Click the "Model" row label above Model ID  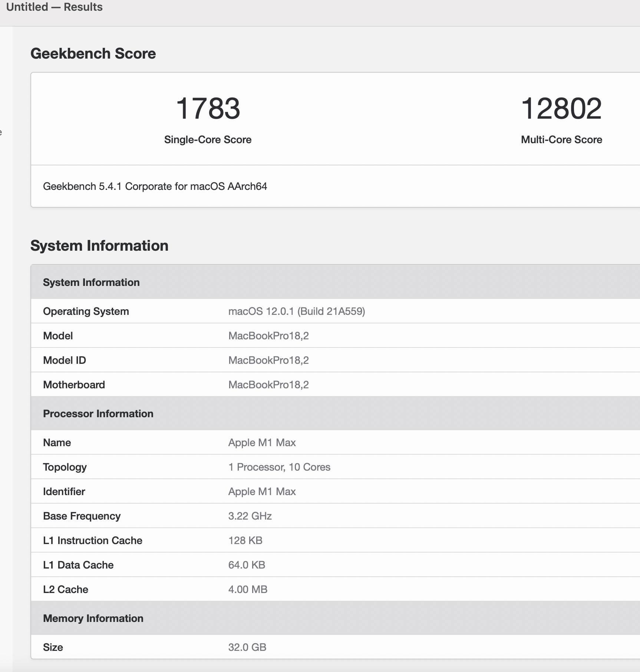(58, 336)
